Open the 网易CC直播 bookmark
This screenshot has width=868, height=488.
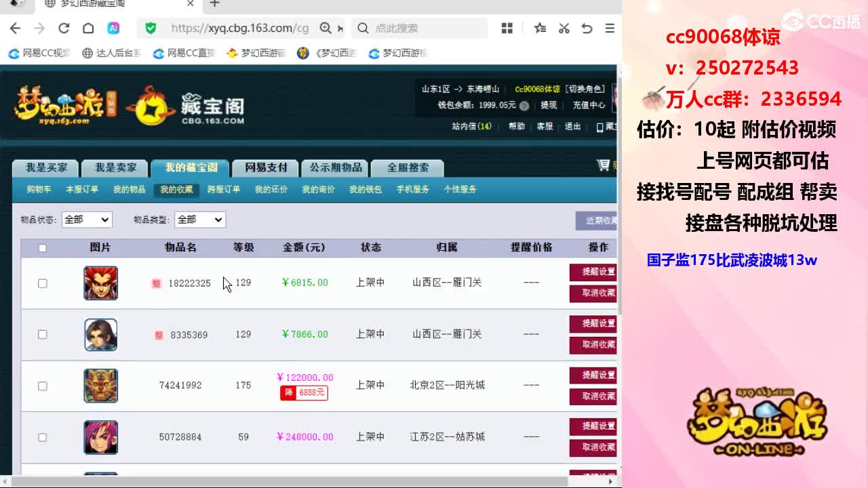tap(184, 53)
